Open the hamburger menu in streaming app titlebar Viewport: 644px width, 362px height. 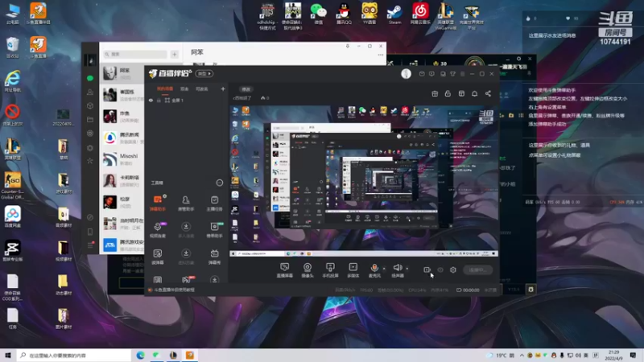coord(462,74)
